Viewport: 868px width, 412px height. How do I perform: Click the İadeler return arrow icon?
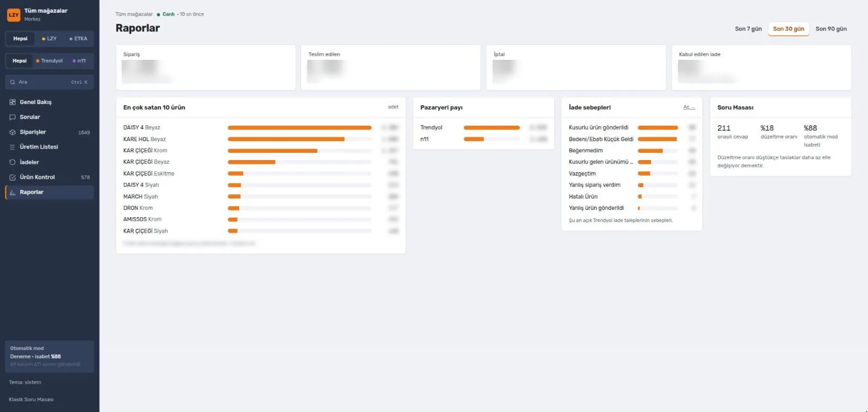click(13, 162)
